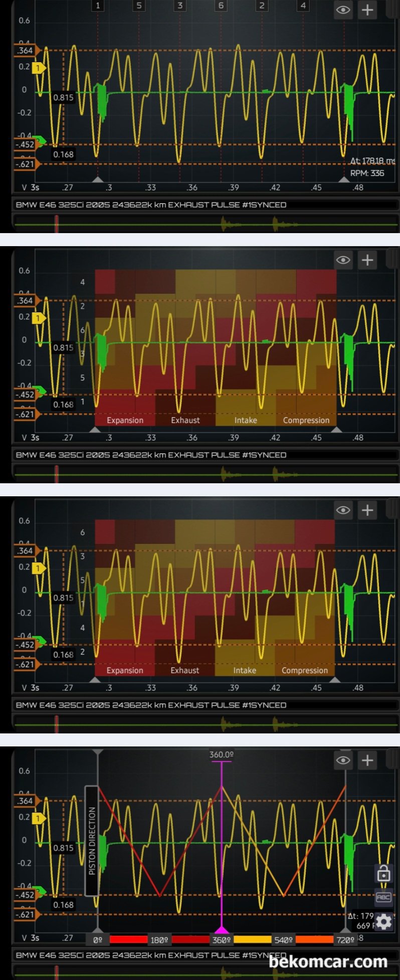Click the 180º degree marker
Image resolution: width=400 pixels, height=980 pixels.
pos(159,940)
